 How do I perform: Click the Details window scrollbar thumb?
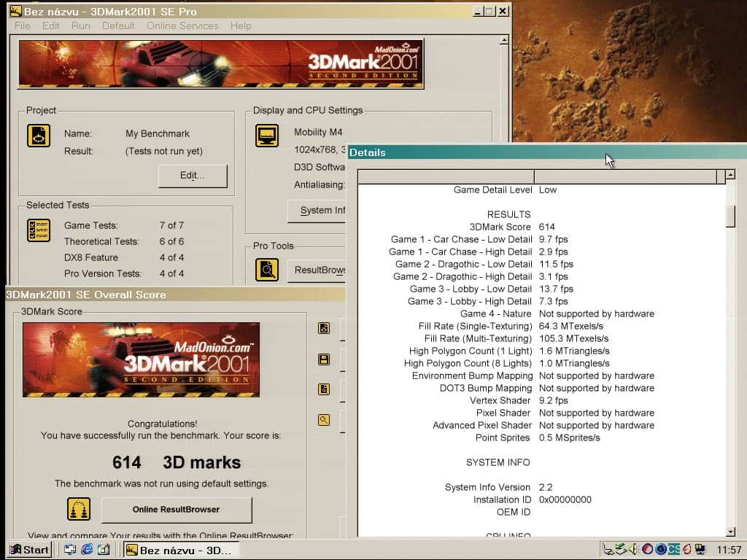[x=730, y=217]
